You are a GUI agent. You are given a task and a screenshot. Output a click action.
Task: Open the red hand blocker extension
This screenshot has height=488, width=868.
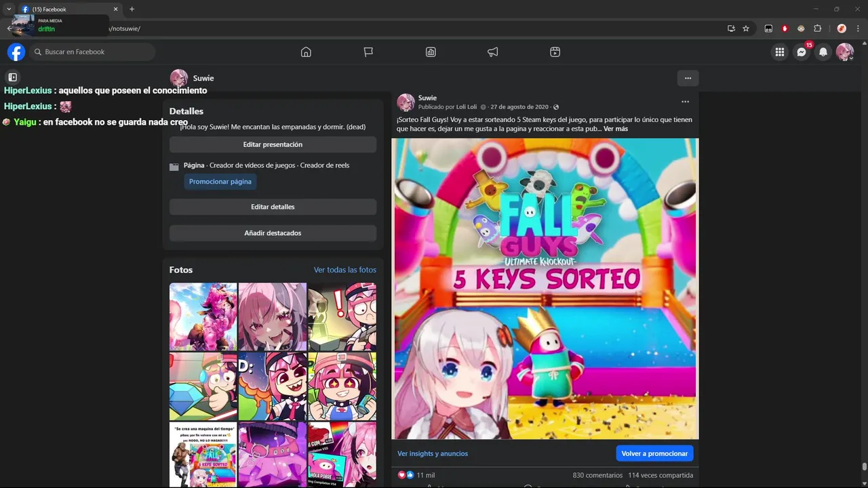click(x=785, y=28)
